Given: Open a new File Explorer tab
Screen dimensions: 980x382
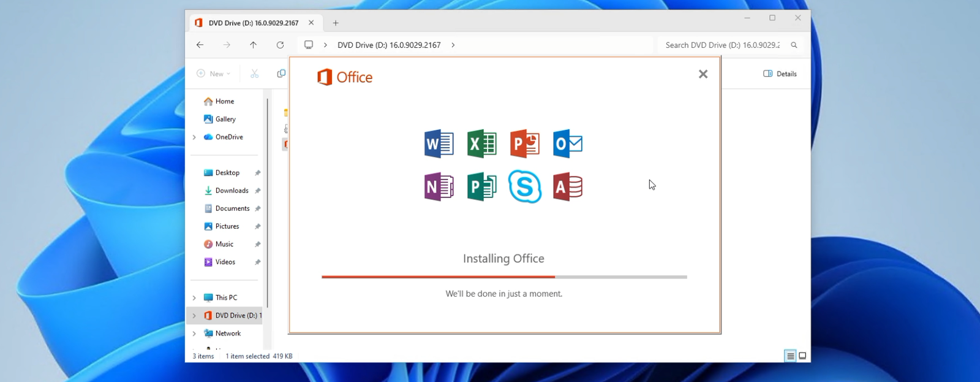Looking at the screenshot, I should (336, 23).
